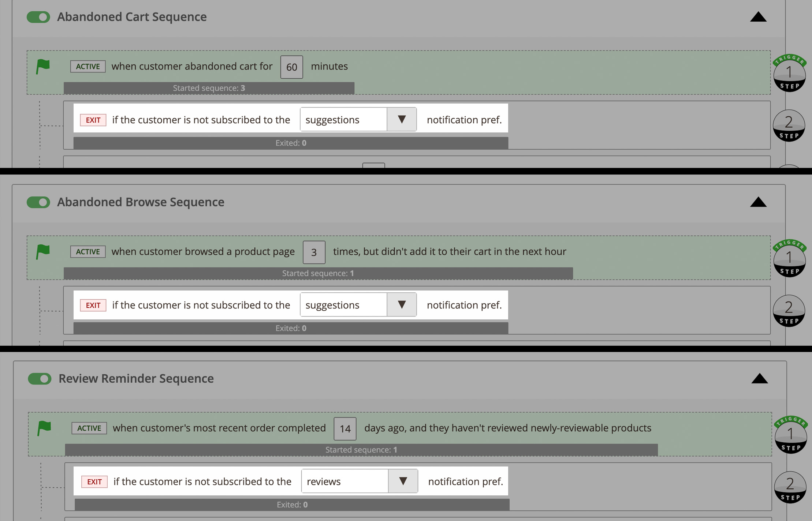
Task: Open the suggestions dropdown in Abandoned Browse exit step
Action: coord(402,304)
